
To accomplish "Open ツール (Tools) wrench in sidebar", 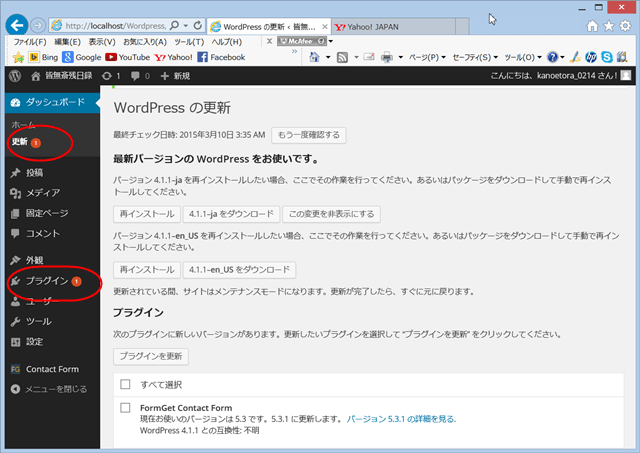I will (15, 321).
